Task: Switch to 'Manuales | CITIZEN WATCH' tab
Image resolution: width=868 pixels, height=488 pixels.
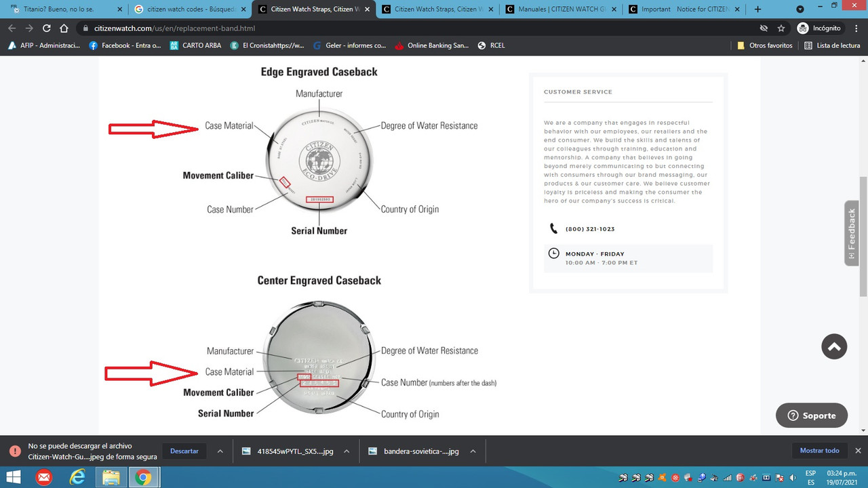Action: [x=560, y=9]
